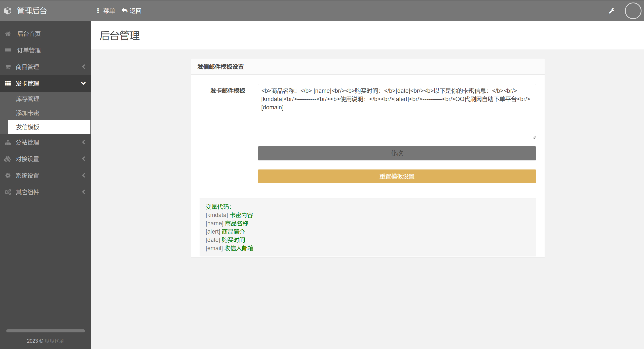Click the list icon beside 订单管理

pos(8,50)
